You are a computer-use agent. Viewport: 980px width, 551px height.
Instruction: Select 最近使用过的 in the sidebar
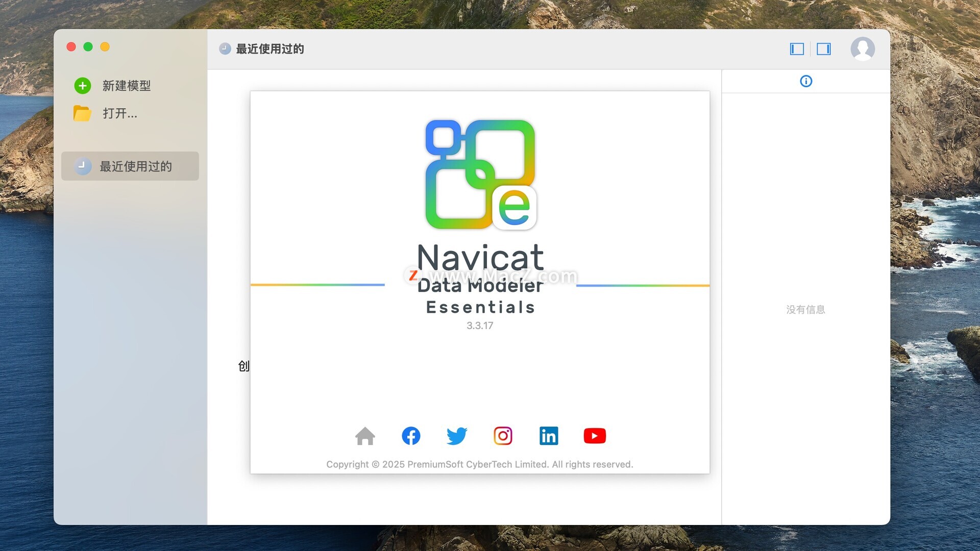click(x=130, y=166)
